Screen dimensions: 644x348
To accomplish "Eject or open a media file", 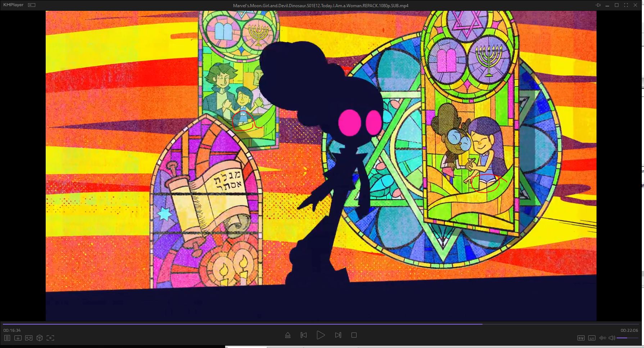I will pos(288,335).
